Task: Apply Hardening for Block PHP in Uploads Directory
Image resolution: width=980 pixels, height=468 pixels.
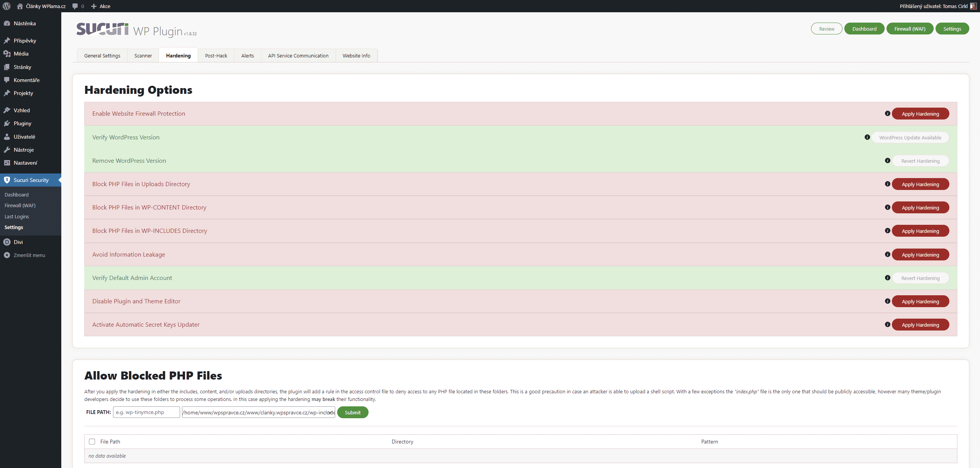Action: (x=921, y=184)
